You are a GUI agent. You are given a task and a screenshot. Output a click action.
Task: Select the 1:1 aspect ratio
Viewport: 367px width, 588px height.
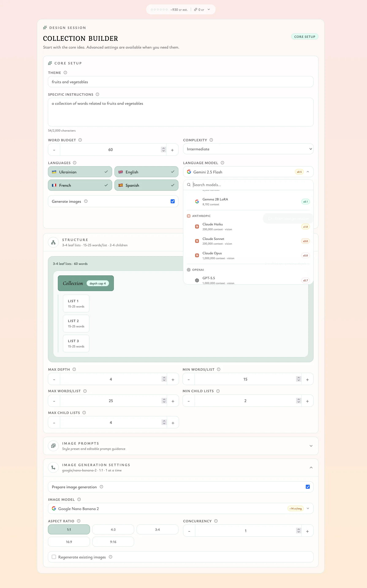click(69, 529)
